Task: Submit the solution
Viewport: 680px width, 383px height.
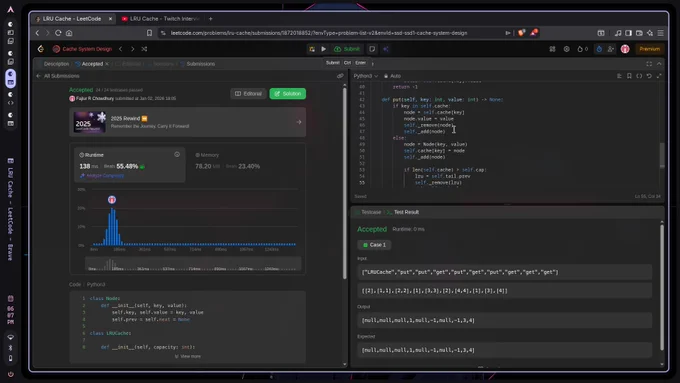Action: pyautogui.click(x=347, y=49)
